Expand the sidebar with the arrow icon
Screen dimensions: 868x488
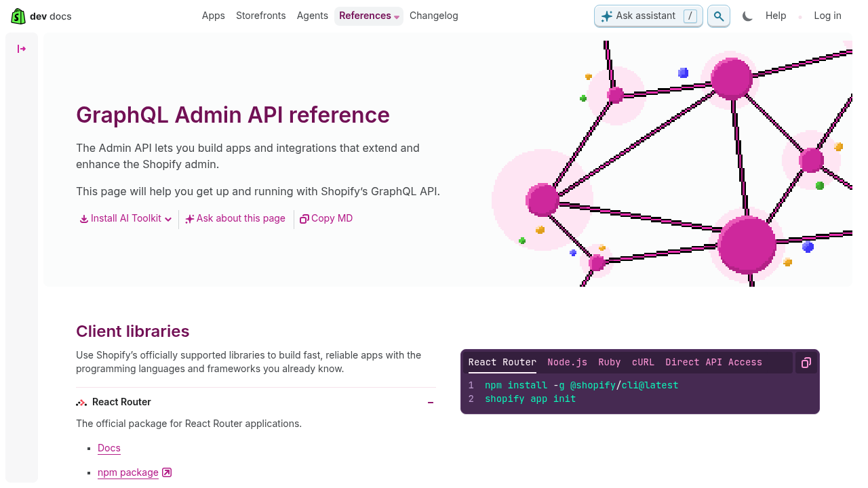pyautogui.click(x=22, y=49)
